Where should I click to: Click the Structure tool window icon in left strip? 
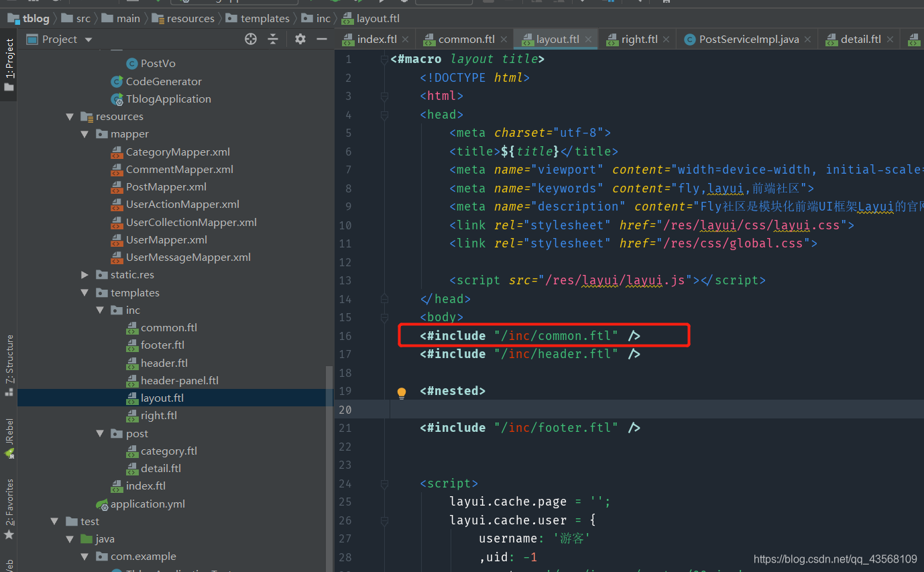(9, 391)
